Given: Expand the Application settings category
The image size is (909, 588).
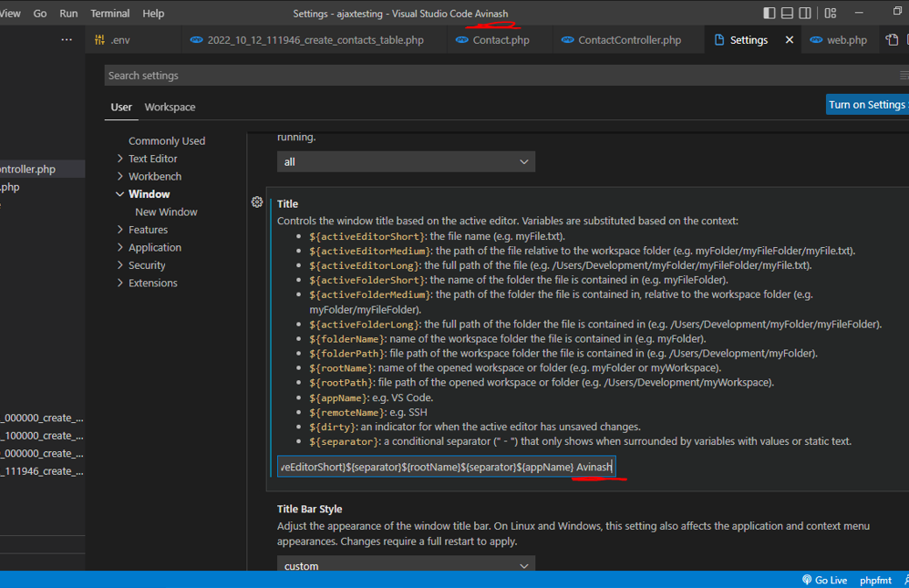Looking at the screenshot, I should (x=120, y=248).
